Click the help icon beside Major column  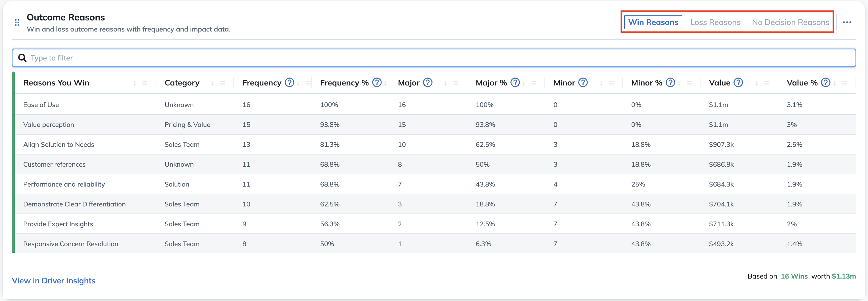click(427, 83)
